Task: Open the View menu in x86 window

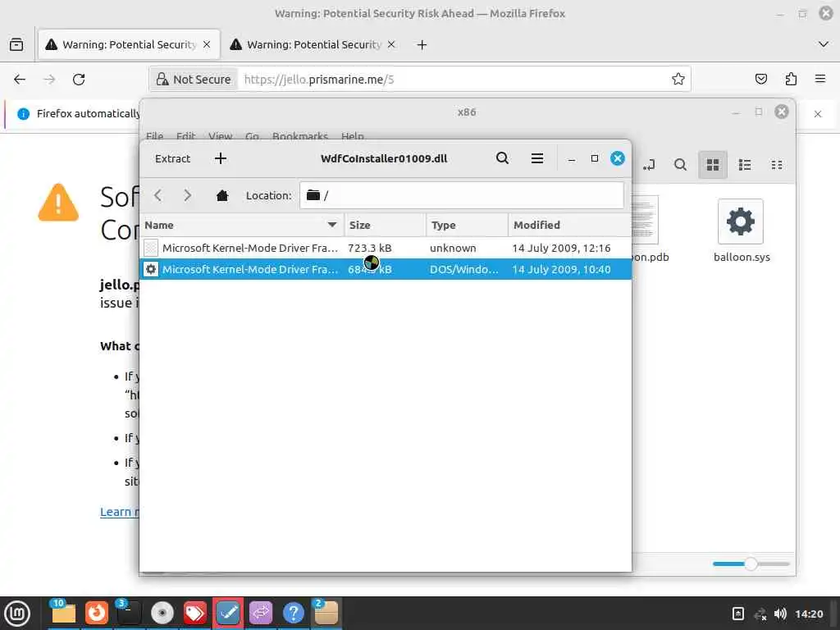Action: (x=220, y=136)
